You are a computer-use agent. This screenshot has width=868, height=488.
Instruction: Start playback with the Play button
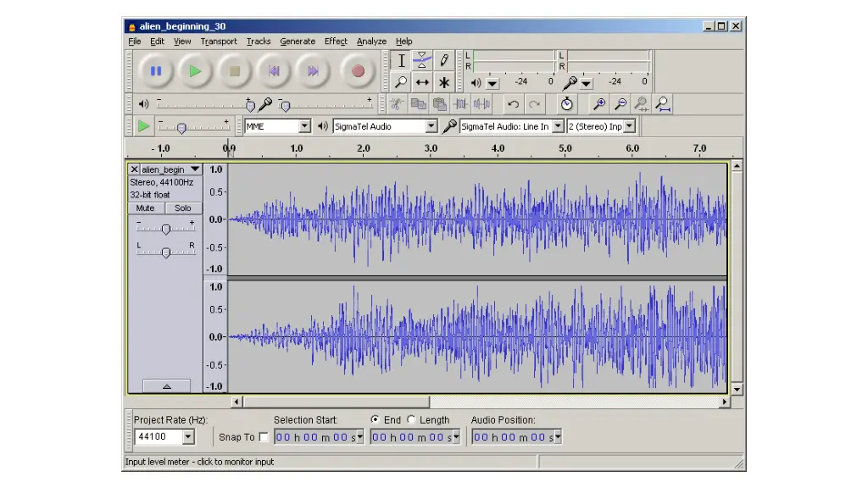tap(195, 71)
